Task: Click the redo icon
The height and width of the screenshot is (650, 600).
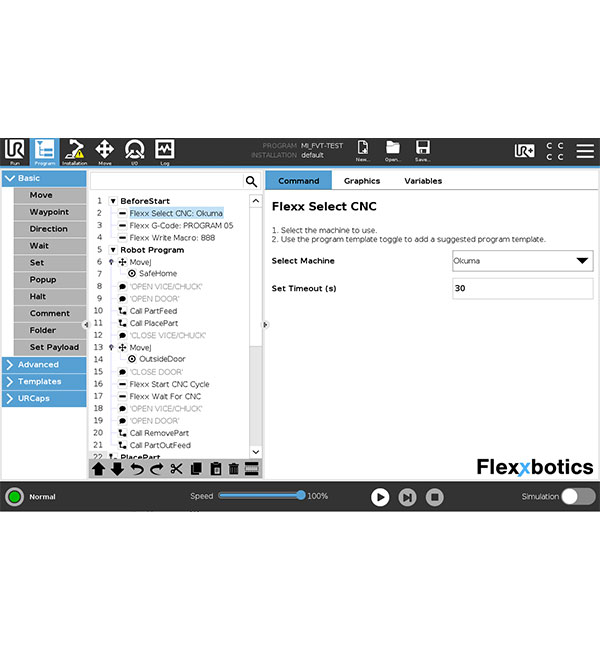Action: (x=156, y=469)
